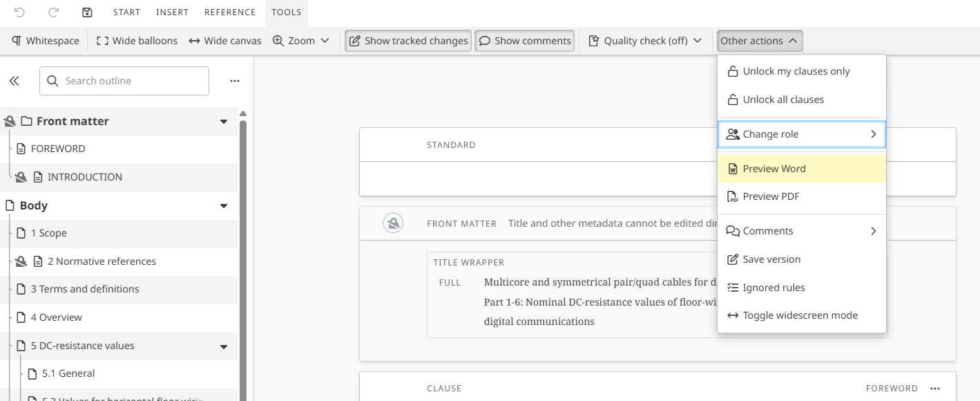Image resolution: width=980 pixels, height=401 pixels.
Task: Open Quality check dropdown
Action: (x=645, y=41)
